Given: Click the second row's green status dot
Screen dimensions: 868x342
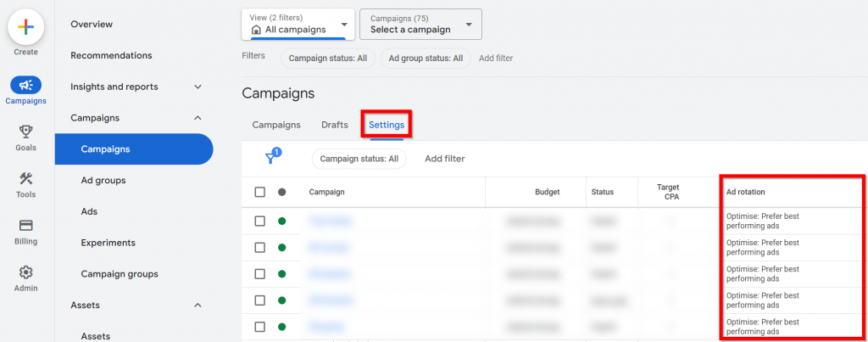Looking at the screenshot, I should pyautogui.click(x=281, y=247).
